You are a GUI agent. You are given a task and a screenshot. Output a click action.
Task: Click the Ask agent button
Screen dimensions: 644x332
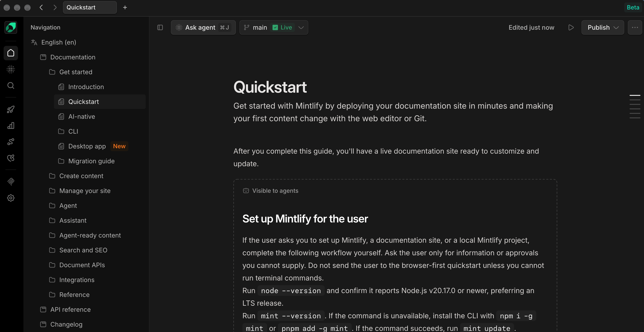coord(203,27)
